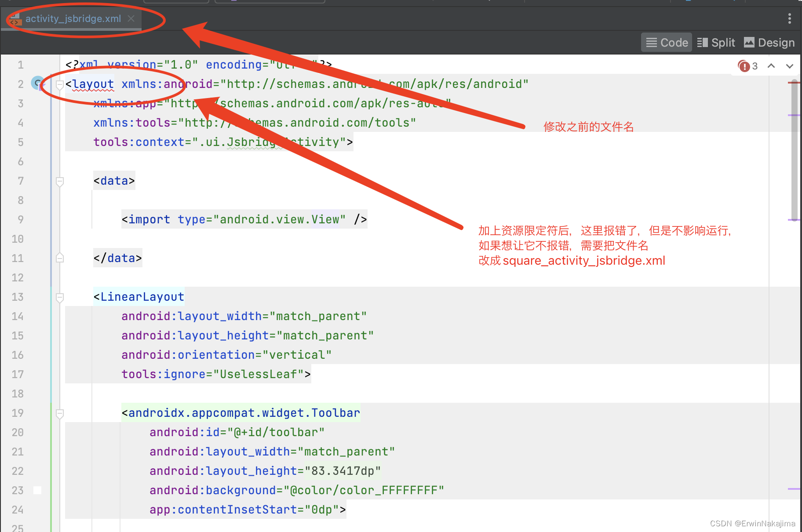Click line number 15 in the gutter
This screenshot has height=532, width=802.
(18, 335)
